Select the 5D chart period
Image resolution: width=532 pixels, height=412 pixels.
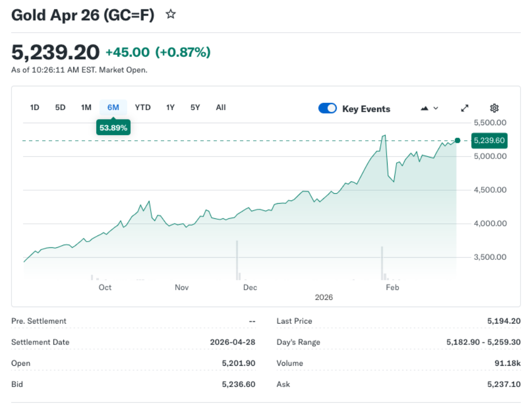[x=60, y=108]
